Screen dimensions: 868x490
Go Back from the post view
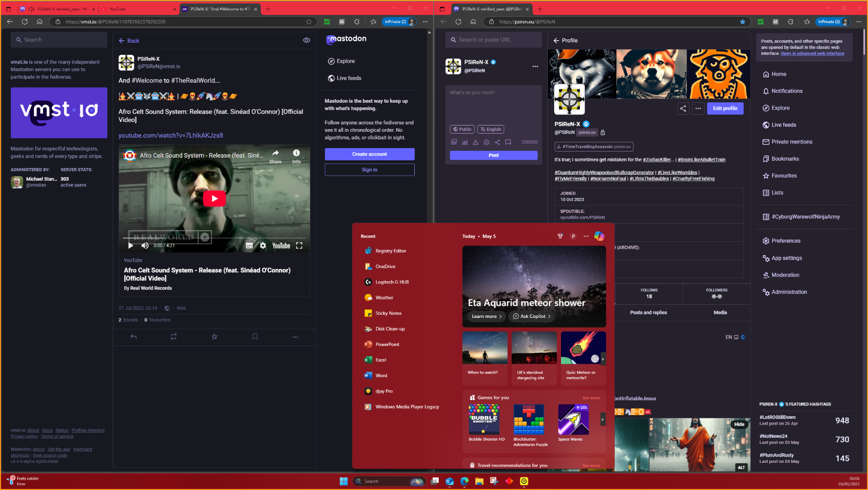coord(129,41)
